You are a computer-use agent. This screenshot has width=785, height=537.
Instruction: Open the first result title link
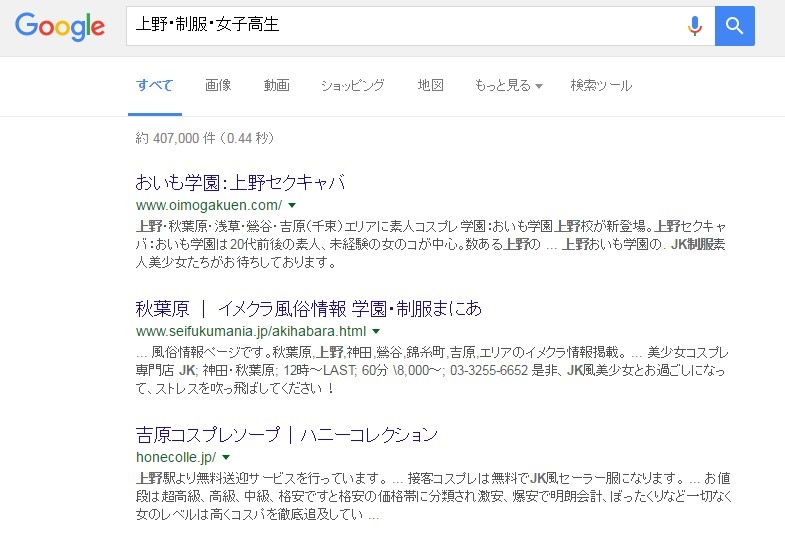pos(240,182)
